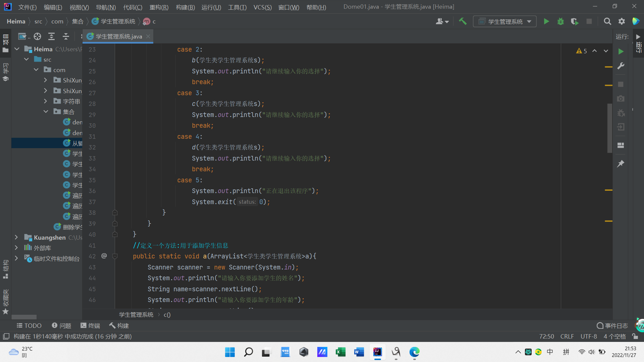Toggle read-only lock icon in status bar

pyautogui.click(x=635, y=336)
